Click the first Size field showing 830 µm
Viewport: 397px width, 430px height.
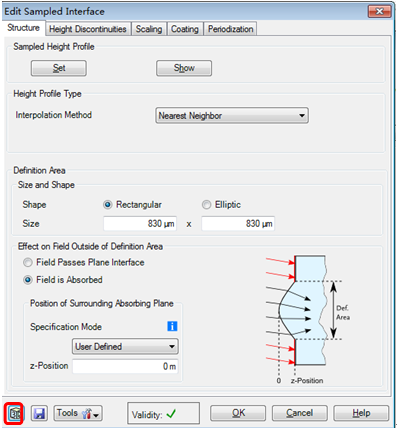click(x=140, y=223)
